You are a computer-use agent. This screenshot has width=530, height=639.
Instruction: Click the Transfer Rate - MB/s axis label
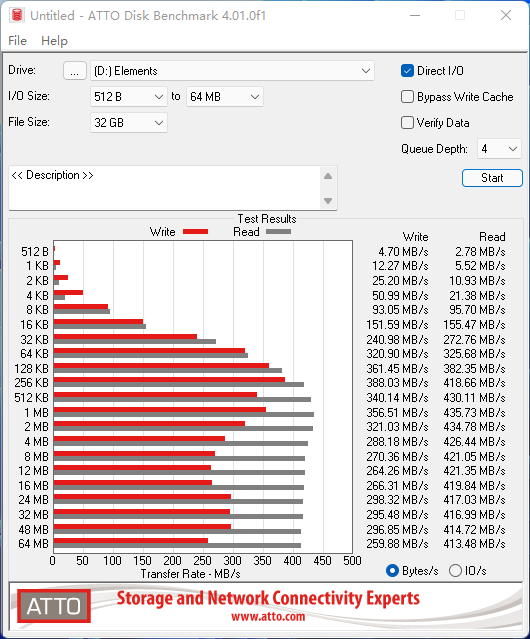pos(191,574)
